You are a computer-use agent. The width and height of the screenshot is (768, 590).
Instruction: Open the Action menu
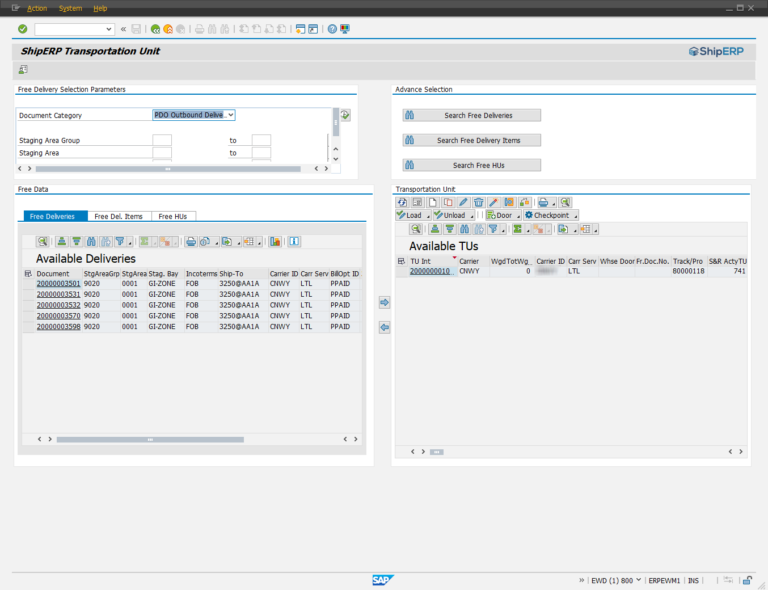(37, 8)
